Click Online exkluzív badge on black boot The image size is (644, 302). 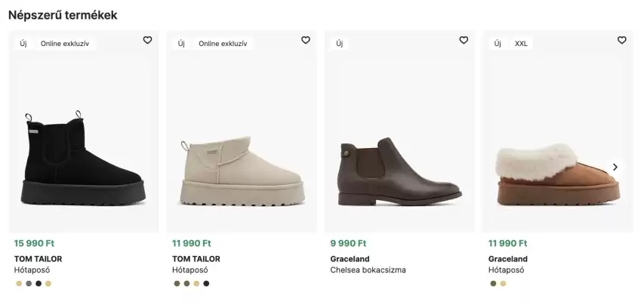(65, 44)
